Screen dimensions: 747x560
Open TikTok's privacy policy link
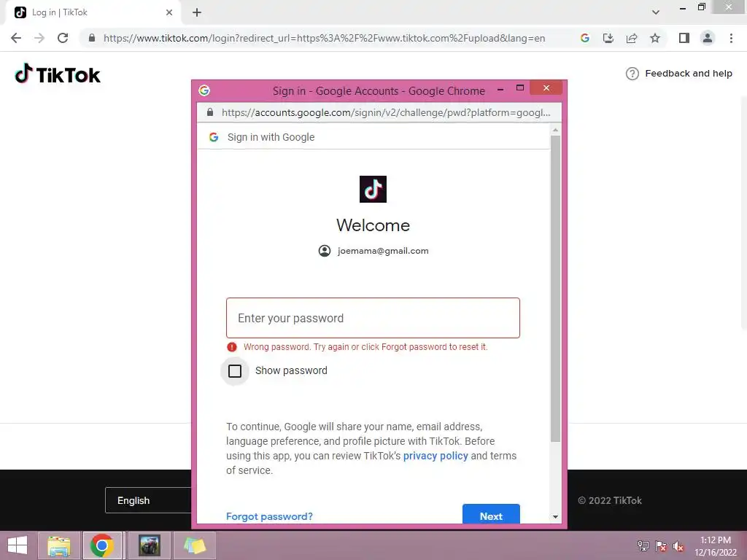(436, 456)
